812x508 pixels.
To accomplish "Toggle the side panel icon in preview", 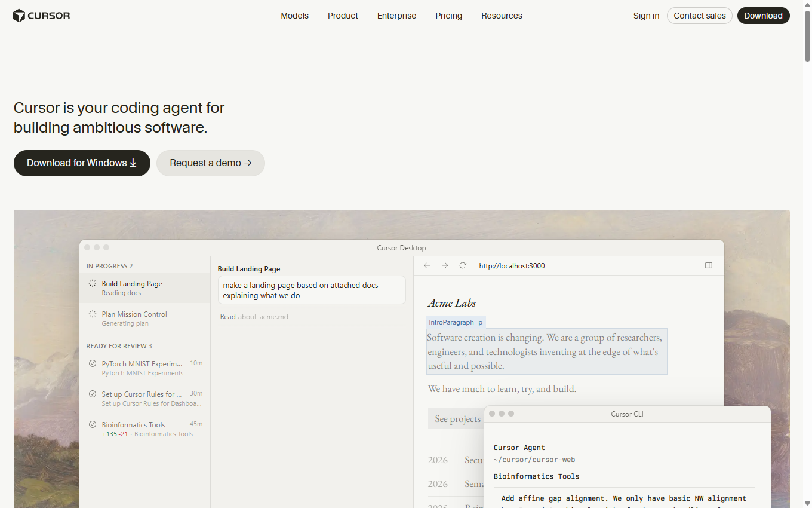I will 709,265.
